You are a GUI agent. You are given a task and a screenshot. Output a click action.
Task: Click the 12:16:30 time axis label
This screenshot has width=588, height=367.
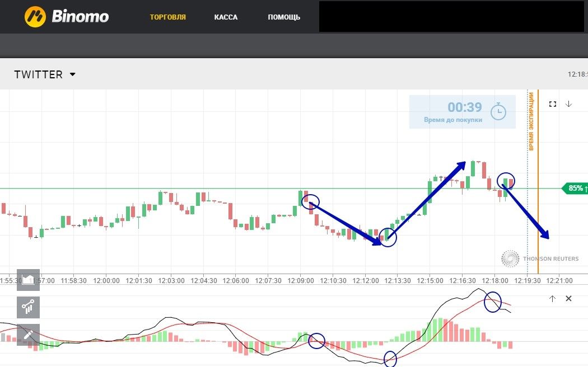click(463, 280)
